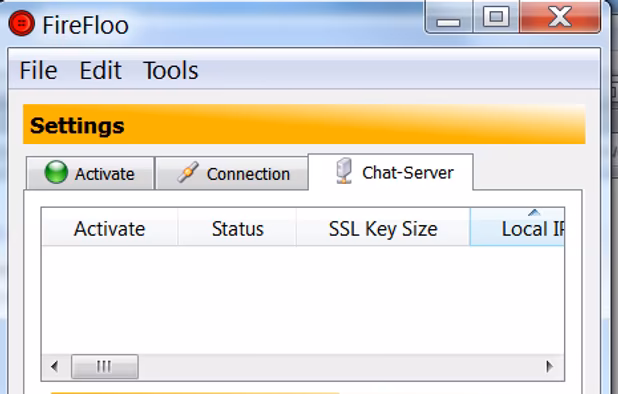
Task: Click the horizontal scrollbar thumb
Action: [104, 367]
